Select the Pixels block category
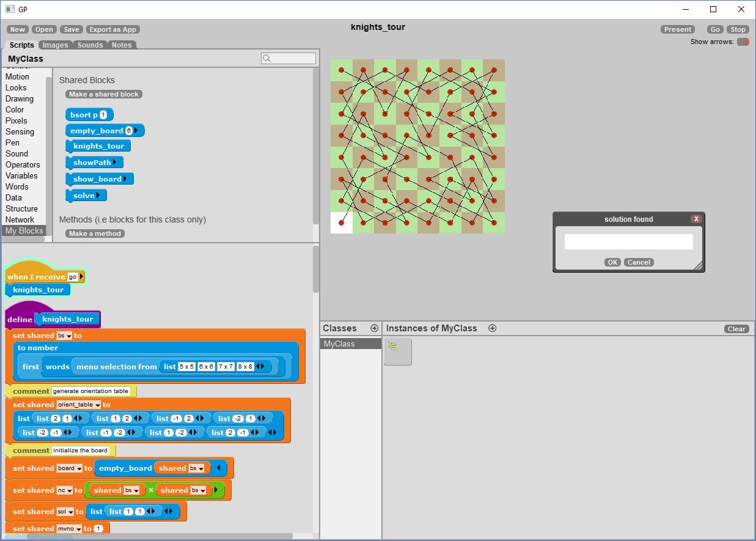Viewport: 756px width, 541px height. pyautogui.click(x=17, y=120)
